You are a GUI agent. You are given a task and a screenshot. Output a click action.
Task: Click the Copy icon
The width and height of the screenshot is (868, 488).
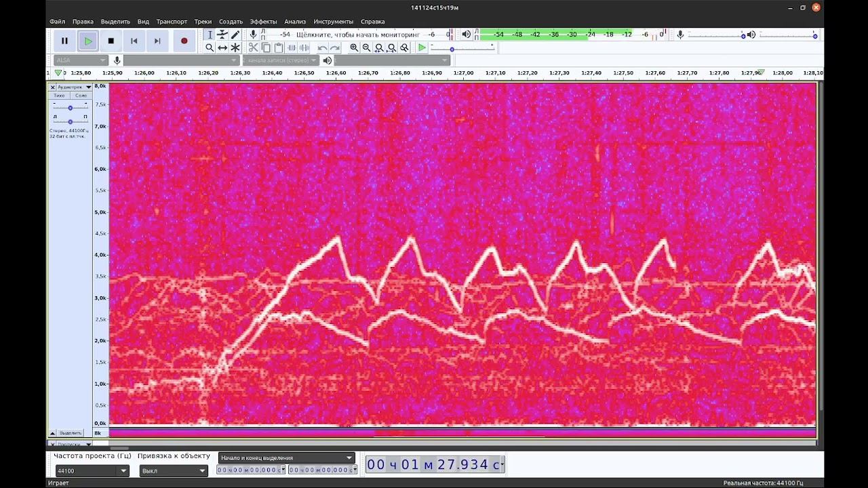(x=266, y=47)
